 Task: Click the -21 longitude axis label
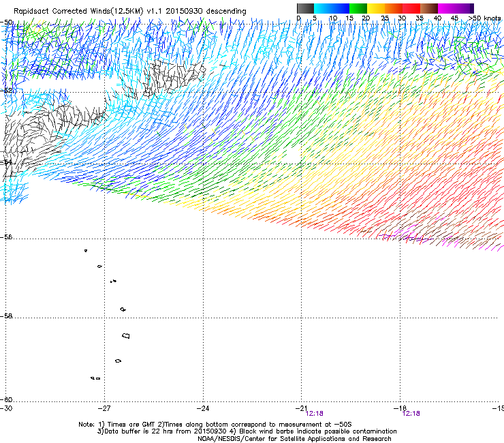tap(301, 408)
